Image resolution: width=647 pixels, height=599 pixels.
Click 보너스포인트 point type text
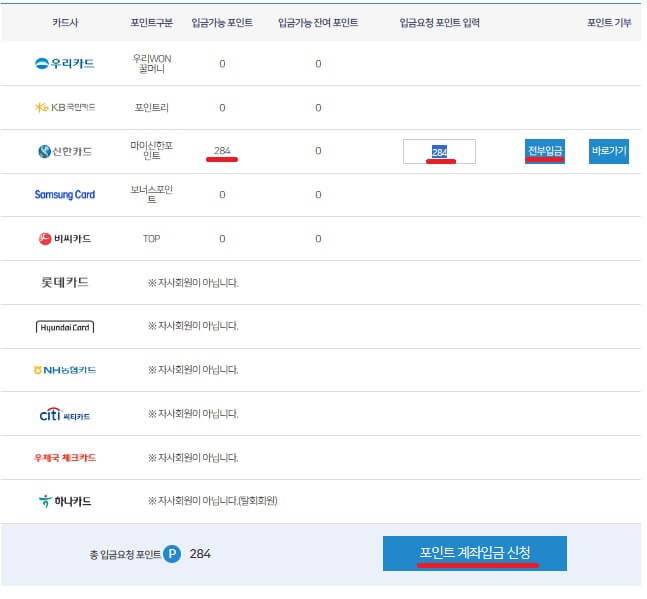(x=151, y=194)
